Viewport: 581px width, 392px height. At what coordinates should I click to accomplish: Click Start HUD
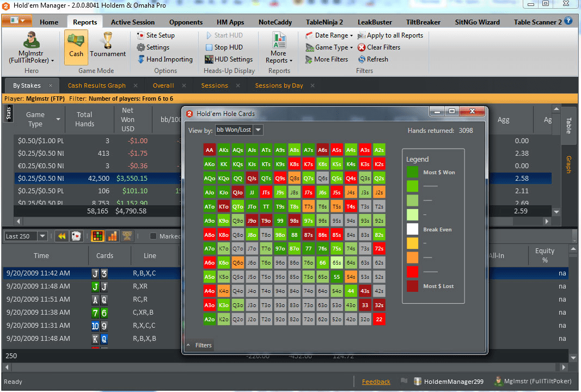point(224,35)
